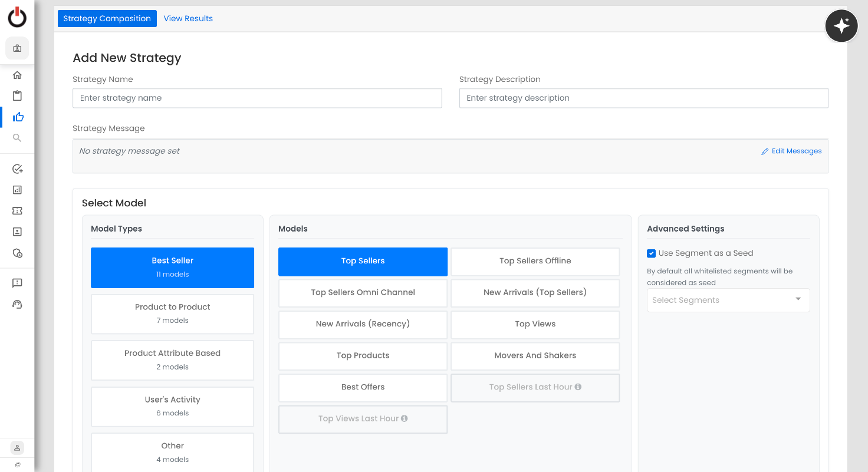
Task: Focus the Strategy Description input field
Action: point(643,98)
